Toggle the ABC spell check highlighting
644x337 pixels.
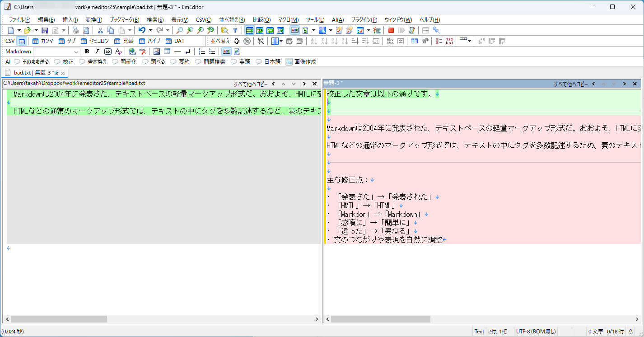[x=226, y=51]
